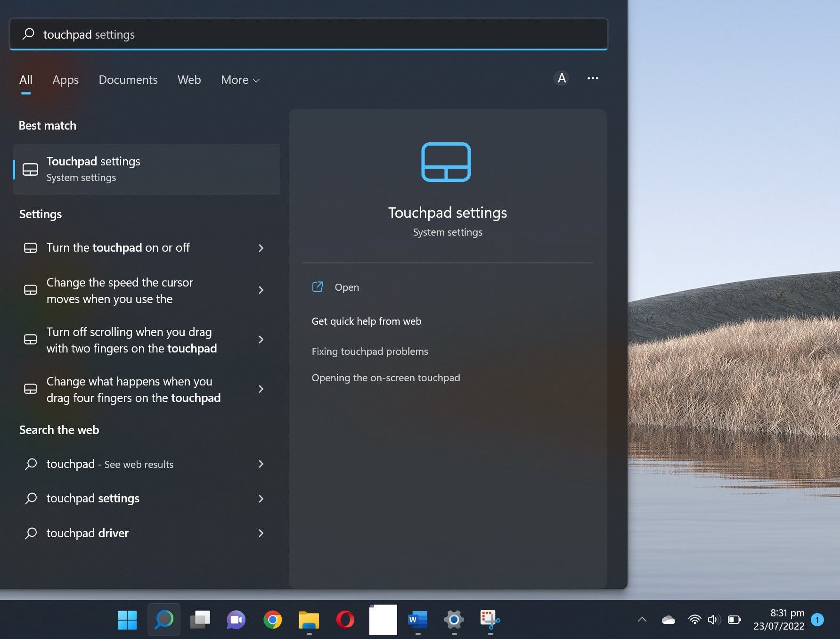Open Google Chrome from the taskbar

tap(273, 620)
